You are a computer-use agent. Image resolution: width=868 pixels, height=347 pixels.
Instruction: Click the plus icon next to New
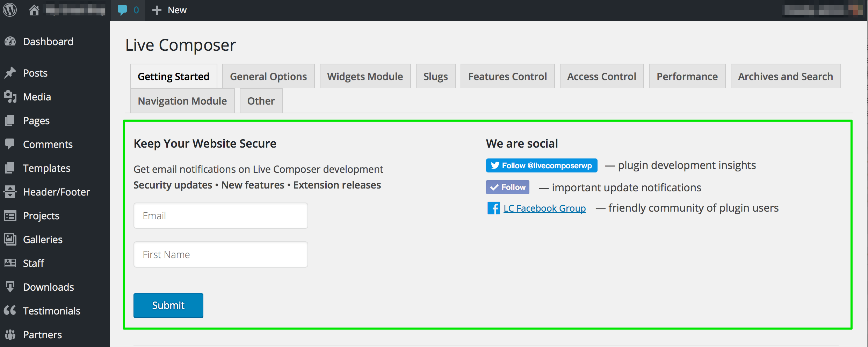157,10
